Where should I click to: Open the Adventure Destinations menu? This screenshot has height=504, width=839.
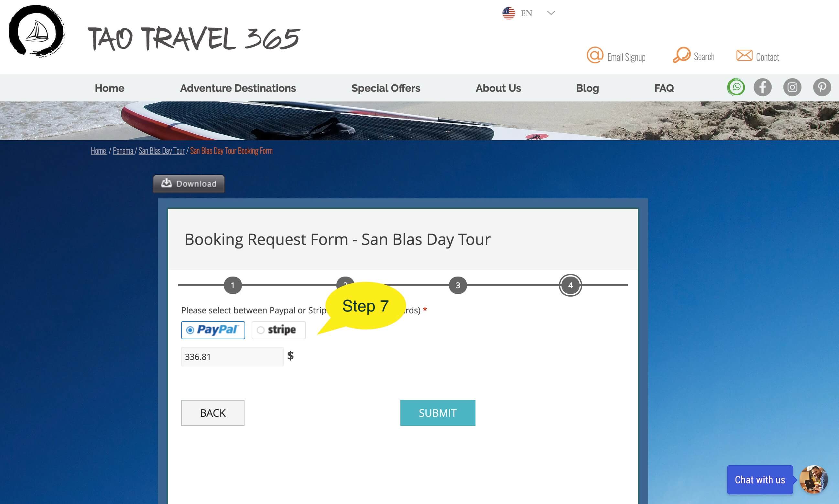point(238,88)
